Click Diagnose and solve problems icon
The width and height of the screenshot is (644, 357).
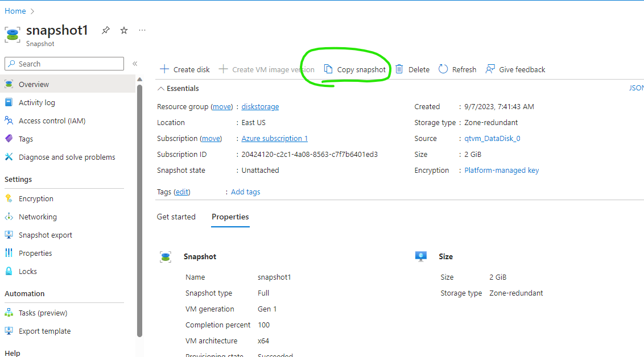click(9, 157)
